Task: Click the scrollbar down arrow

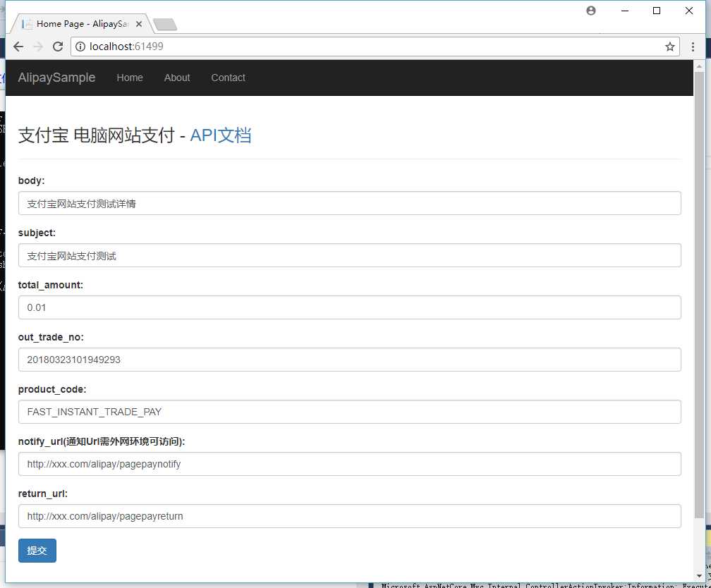Action: pyautogui.click(x=699, y=576)
